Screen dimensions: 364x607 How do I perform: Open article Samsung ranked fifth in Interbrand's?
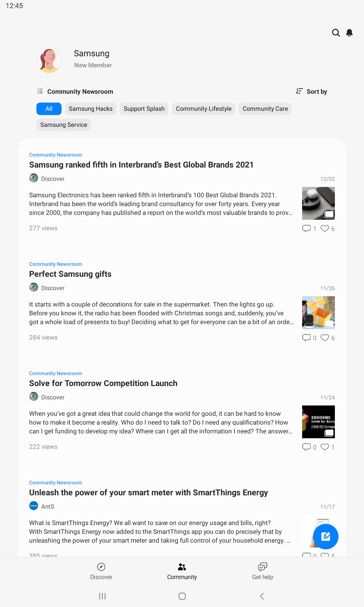(x=141, y=165)
